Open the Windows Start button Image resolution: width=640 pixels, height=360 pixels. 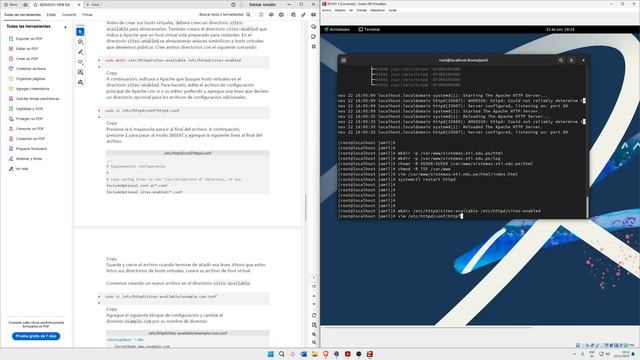(x=270, y=354)
